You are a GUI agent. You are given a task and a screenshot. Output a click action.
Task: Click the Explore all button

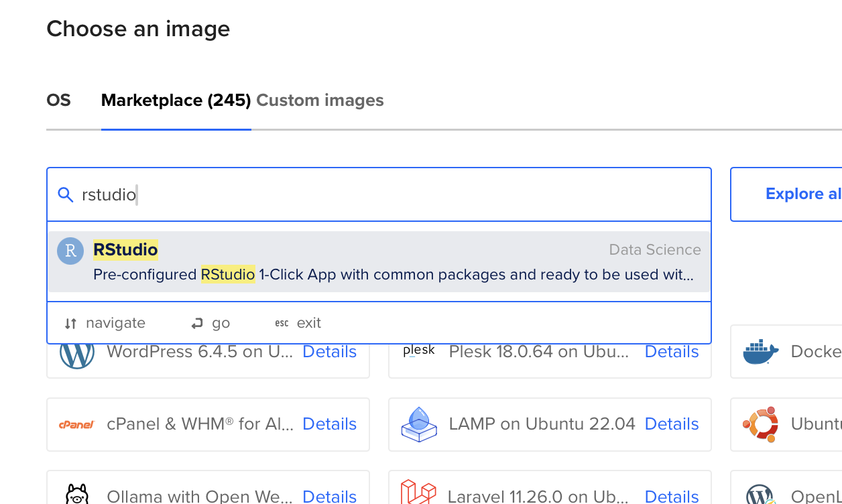click(803, 194)
